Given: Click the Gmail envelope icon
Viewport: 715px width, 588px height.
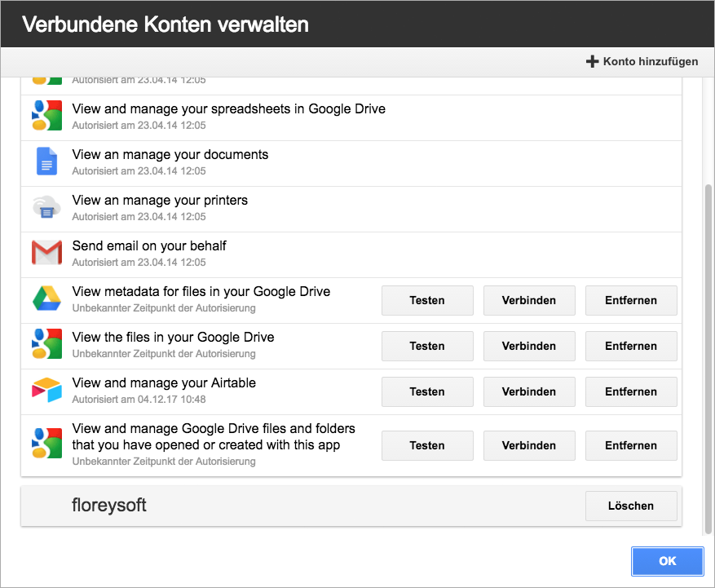Looking at the screenshot, I should tap(46, 252).
